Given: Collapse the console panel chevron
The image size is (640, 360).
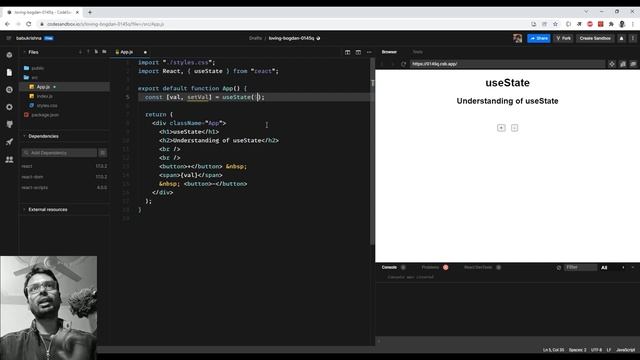Looking at the screenshot, I should [x=633, y=268].
